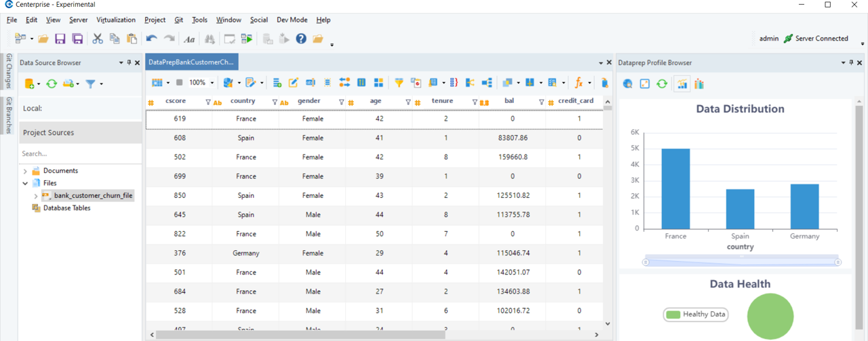Select bank_customer_churn_file in the tree
The image size is (868, 341).
93,196
